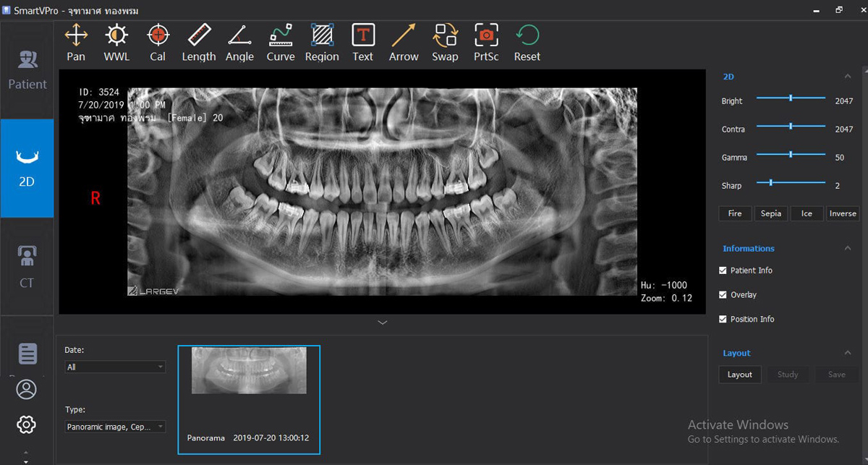Collapse the Informations panel section
This screenshot has width=868, height=465.
[848, 248]
